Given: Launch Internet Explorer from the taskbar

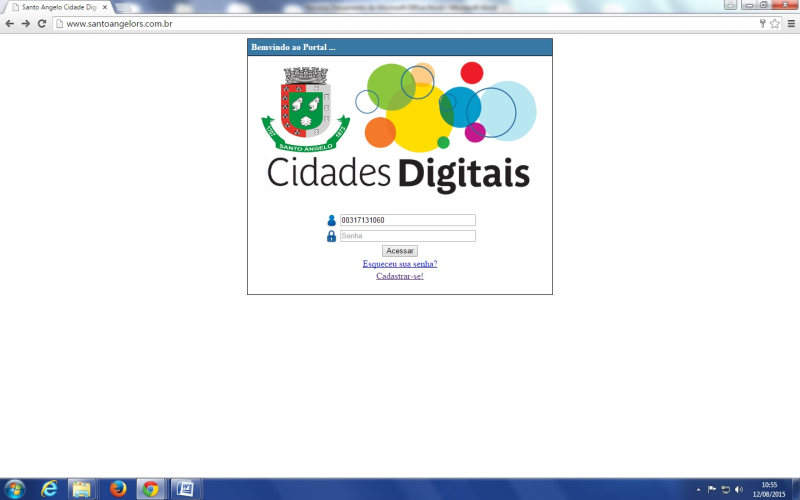Looking at the screenshot, I should pyautogui.click(x=49, y=489).
